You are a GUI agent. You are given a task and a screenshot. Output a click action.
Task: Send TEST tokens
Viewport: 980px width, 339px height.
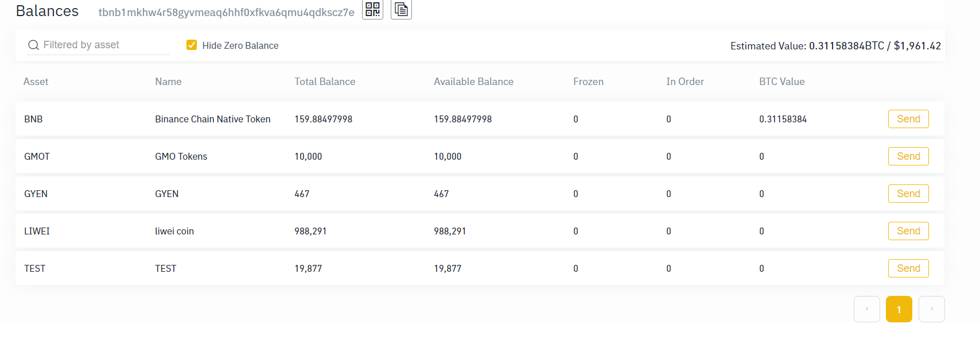(x=908, y=268)
